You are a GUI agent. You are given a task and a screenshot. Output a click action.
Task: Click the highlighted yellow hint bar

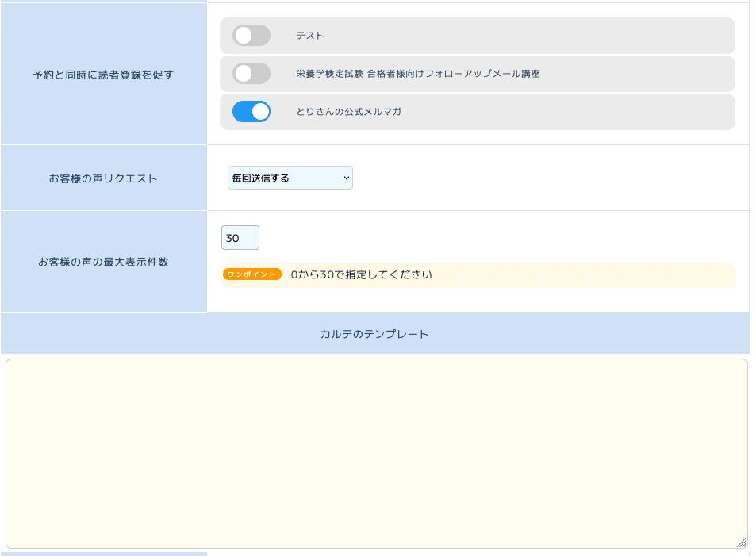point(476,274)
